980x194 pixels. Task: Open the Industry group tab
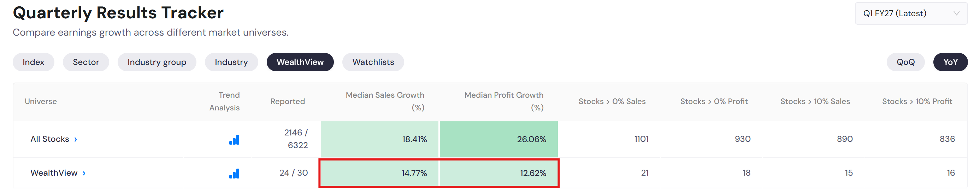(157, 62)
